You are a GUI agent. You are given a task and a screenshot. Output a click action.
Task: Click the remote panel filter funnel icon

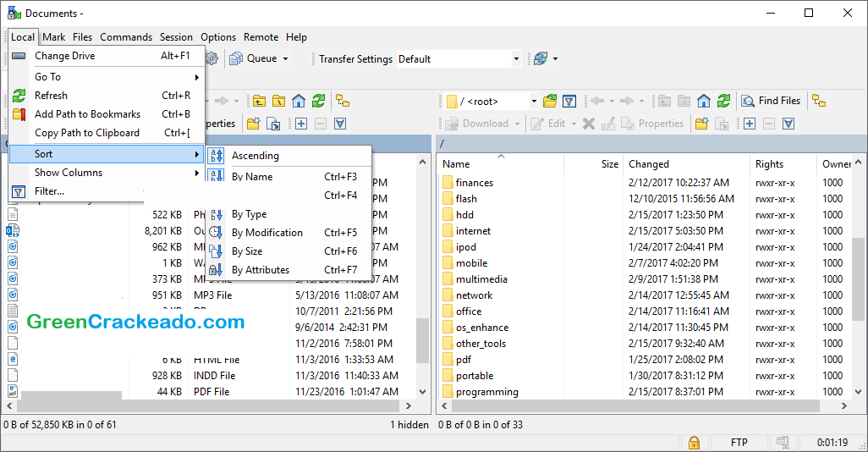(x=569, y=101)
